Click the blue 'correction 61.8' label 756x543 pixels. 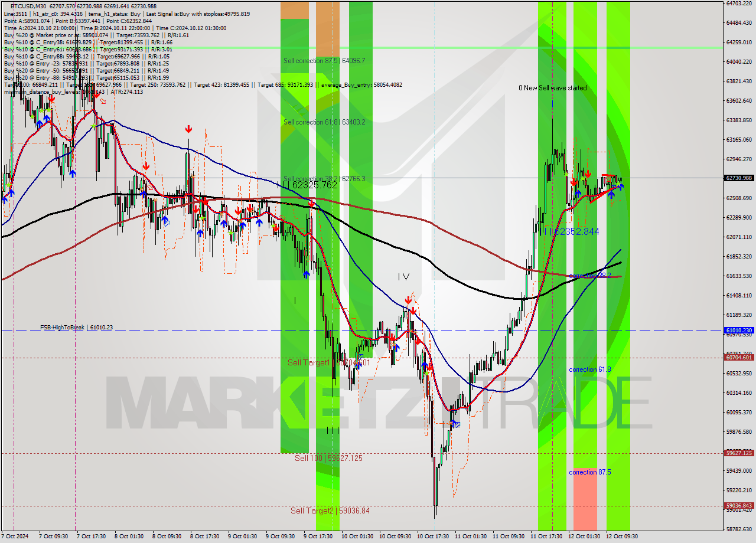[590, 369]
